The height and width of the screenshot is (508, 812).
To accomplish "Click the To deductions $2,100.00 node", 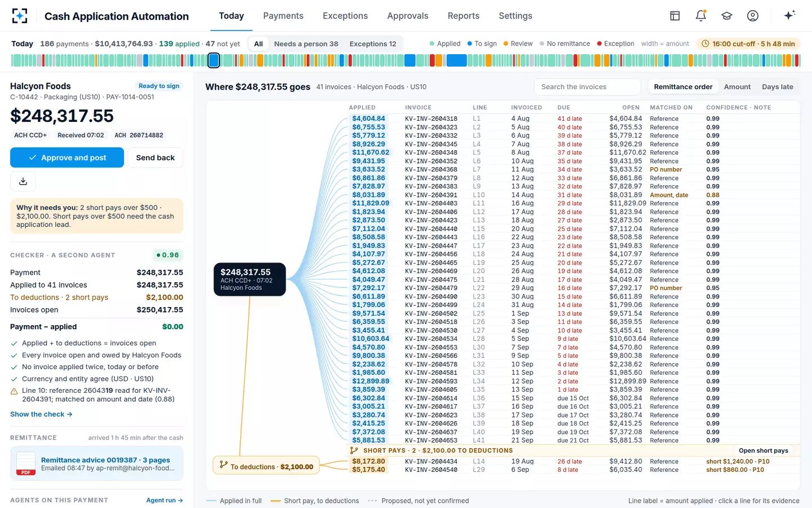I will tap(266, 466).
